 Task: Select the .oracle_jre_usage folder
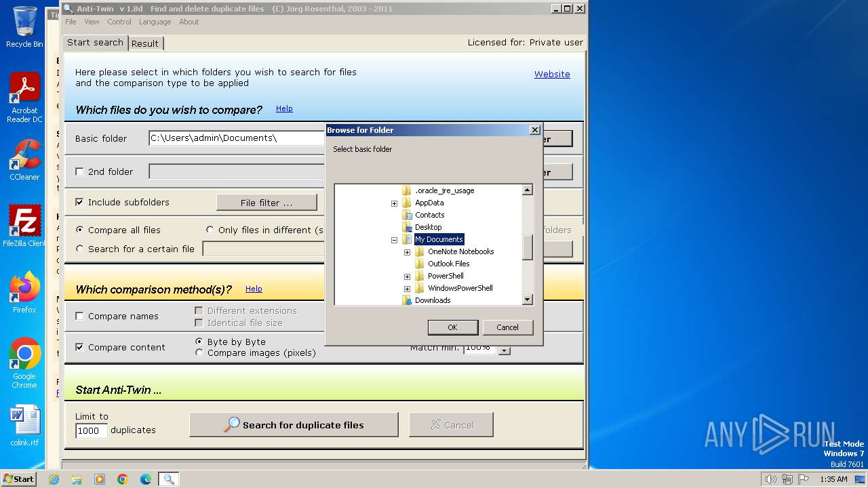[444, 190]
